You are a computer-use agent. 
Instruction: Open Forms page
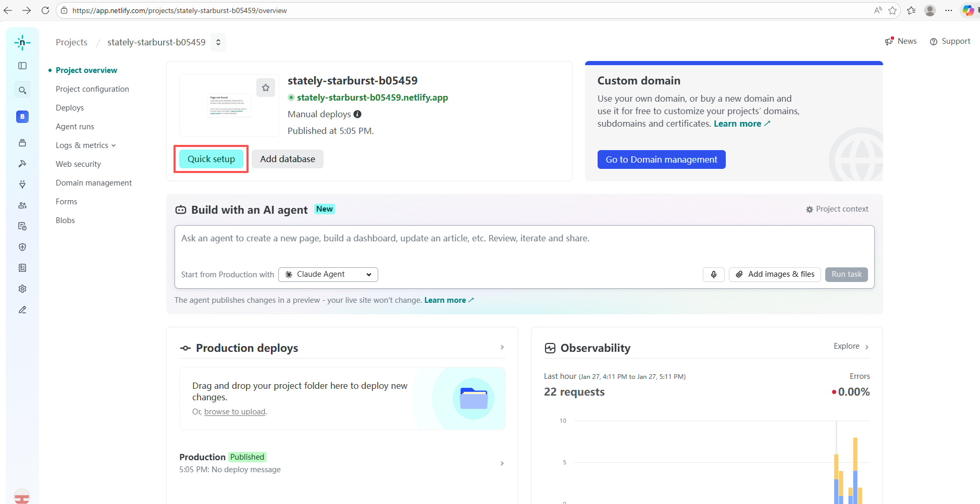pyautogui.click(x=66, y=202)
